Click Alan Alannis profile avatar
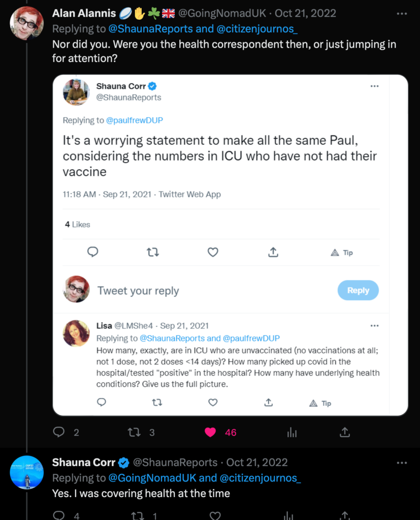 tap(27, 23)
